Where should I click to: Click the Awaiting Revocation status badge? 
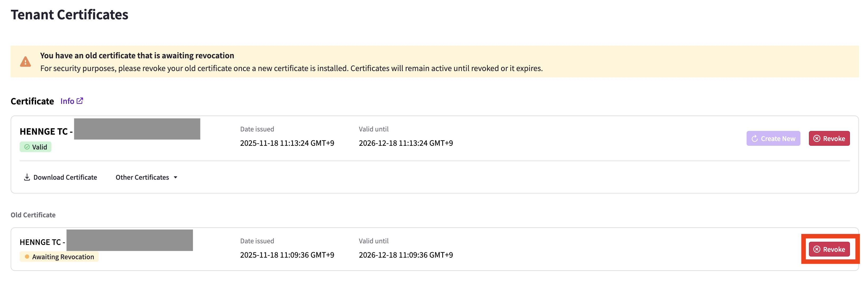(x=59, y=257)
